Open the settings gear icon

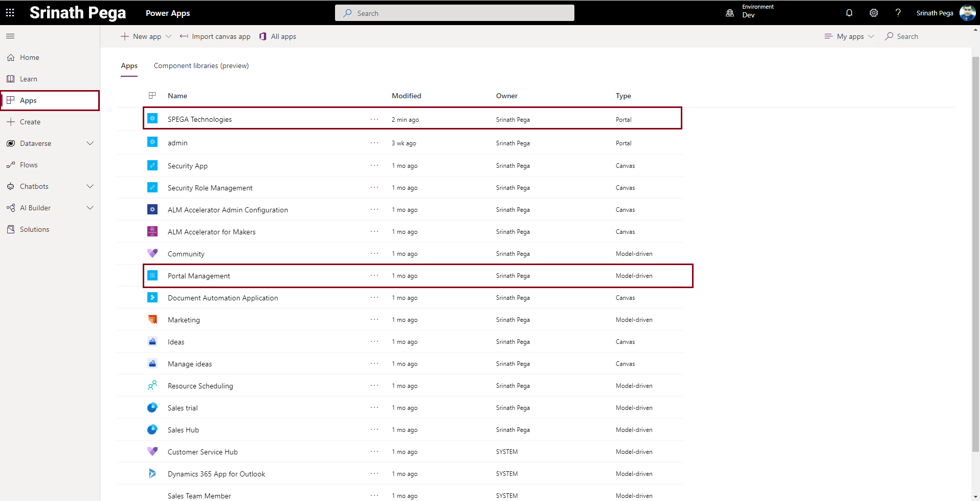[874, 13]
